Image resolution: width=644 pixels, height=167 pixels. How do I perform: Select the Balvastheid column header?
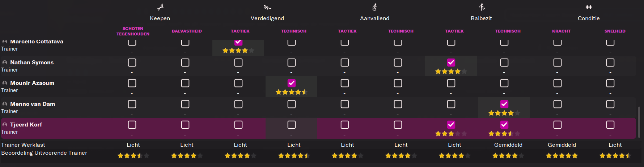[x=187, y=31]
